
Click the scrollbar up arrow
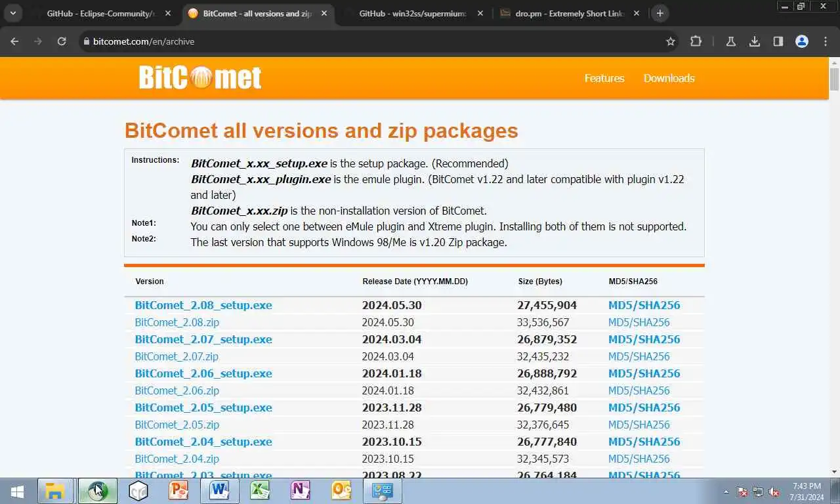click(x=834, y=62)
